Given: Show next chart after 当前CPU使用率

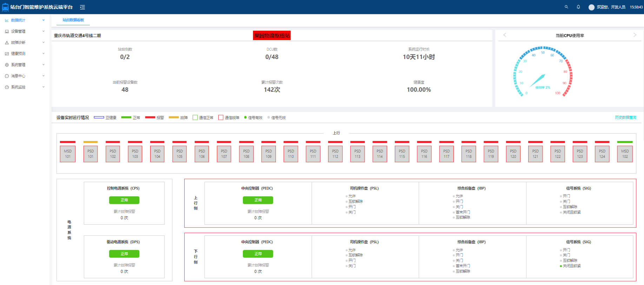Looking at the screenshot, I should pos(635,35).
